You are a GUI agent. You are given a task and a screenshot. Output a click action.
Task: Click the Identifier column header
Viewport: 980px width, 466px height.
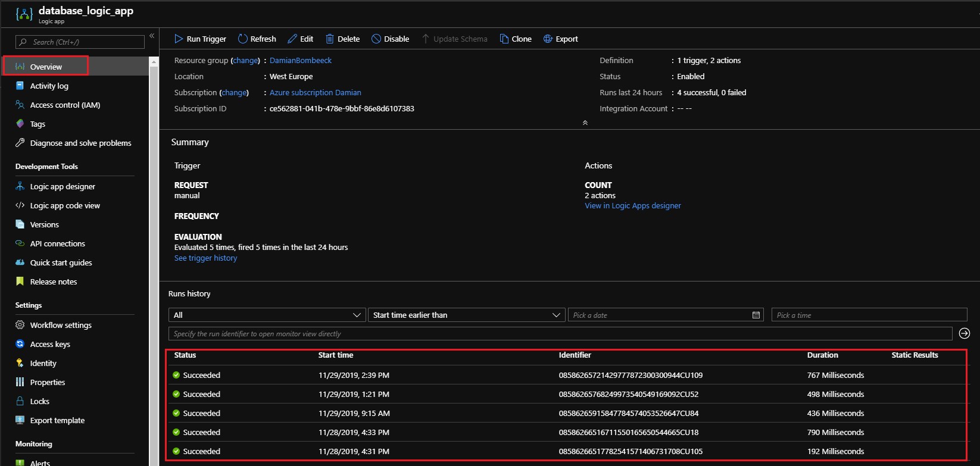[x=575, y=355]
